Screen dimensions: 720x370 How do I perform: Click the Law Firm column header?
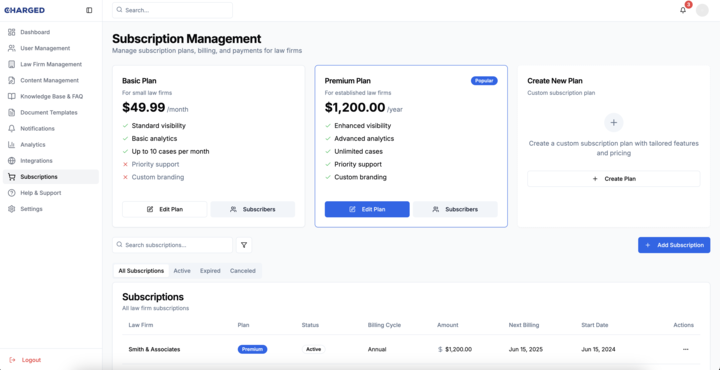(x=141, y=325)
